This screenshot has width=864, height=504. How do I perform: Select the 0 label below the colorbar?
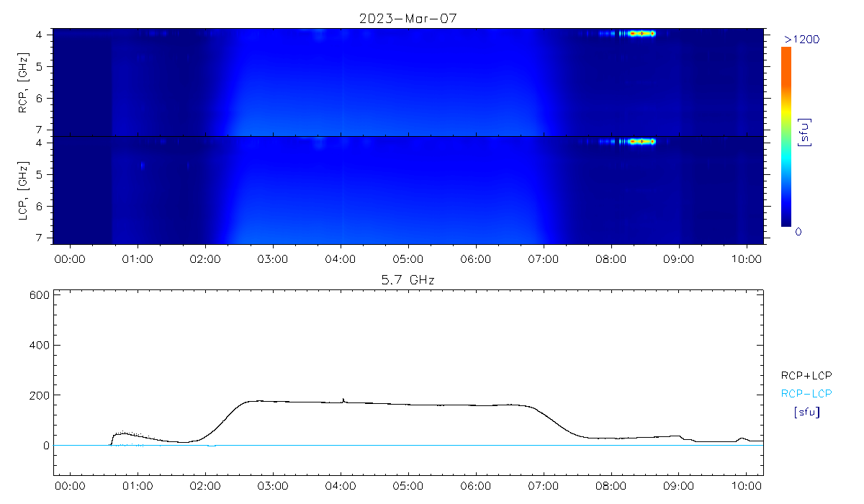798,232
